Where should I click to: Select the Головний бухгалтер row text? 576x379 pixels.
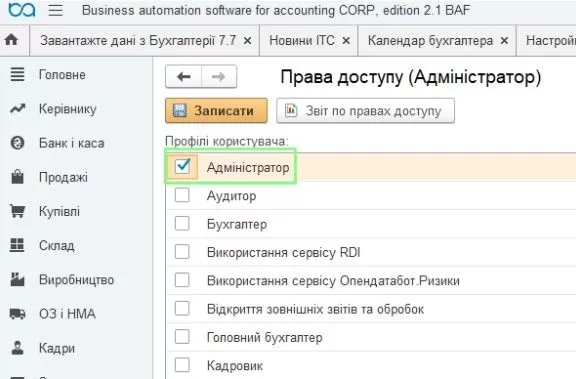pyautogui.click(x=265, y=338)
